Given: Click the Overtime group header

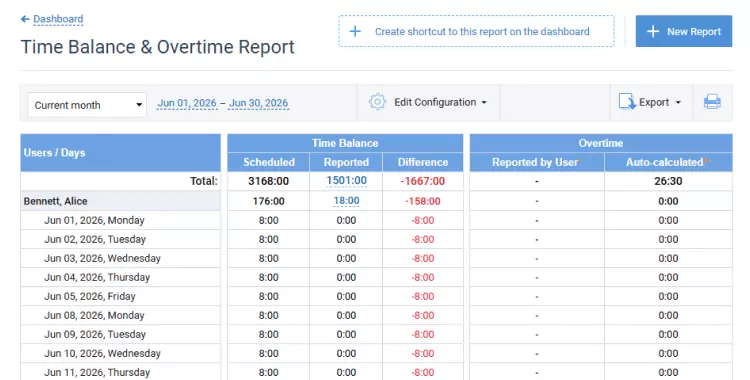Looking at the screenshot, I should [x=601, y=143].
